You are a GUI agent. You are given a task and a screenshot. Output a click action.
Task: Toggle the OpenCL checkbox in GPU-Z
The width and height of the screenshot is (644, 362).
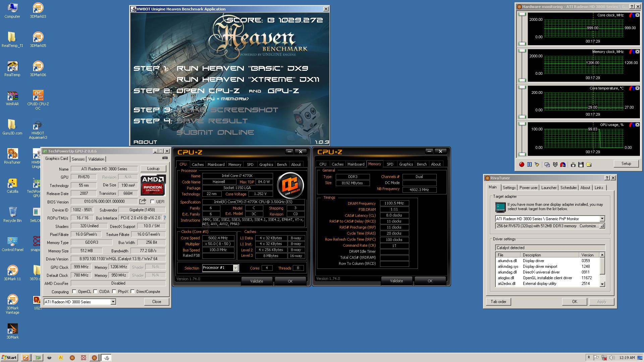(74, 292)
